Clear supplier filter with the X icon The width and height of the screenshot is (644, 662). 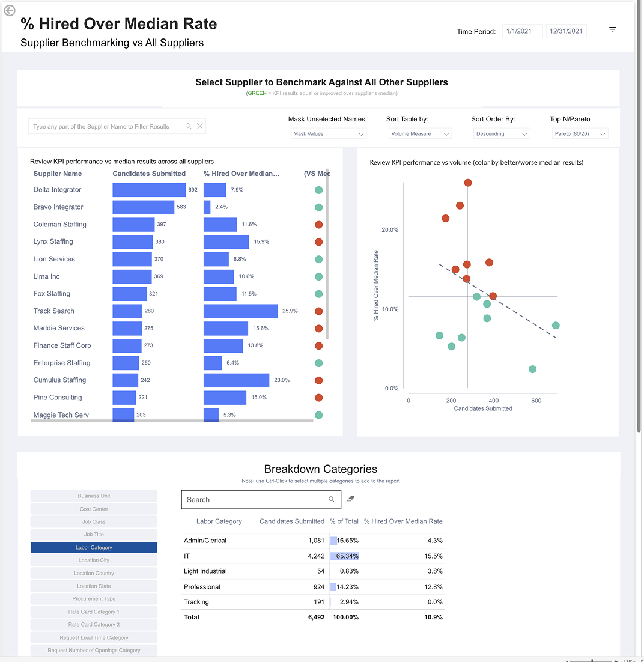click(x=199, y=126)
